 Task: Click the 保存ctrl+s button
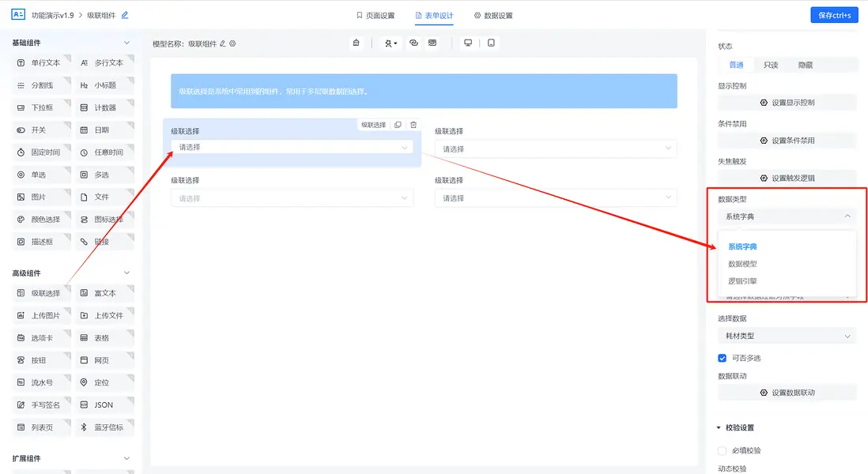click(x=834, y=15)
